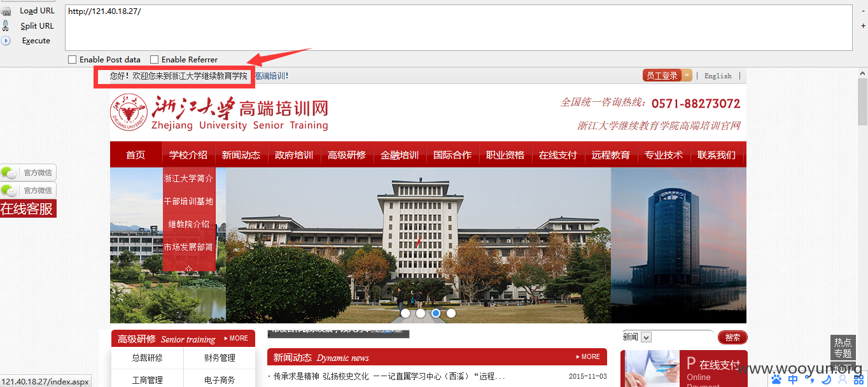
Task: Open 新闻动态 navigation menu
Action: click(241, 155)
